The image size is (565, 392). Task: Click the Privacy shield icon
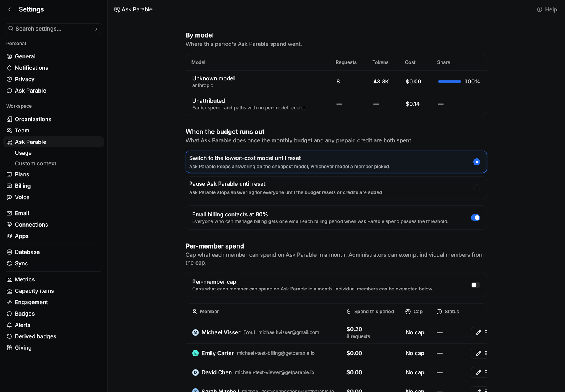(x=9, y=79)
